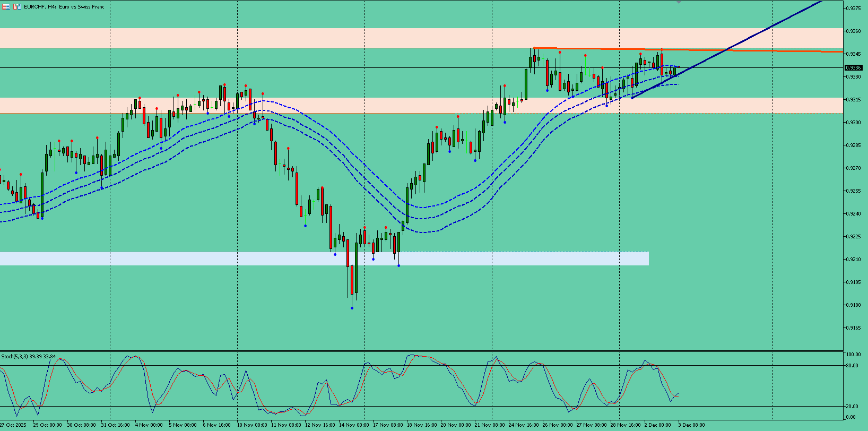Click the 0.9345 price scale value
The width and height of the screenshot is (868, 431).
tap(853, 54)
